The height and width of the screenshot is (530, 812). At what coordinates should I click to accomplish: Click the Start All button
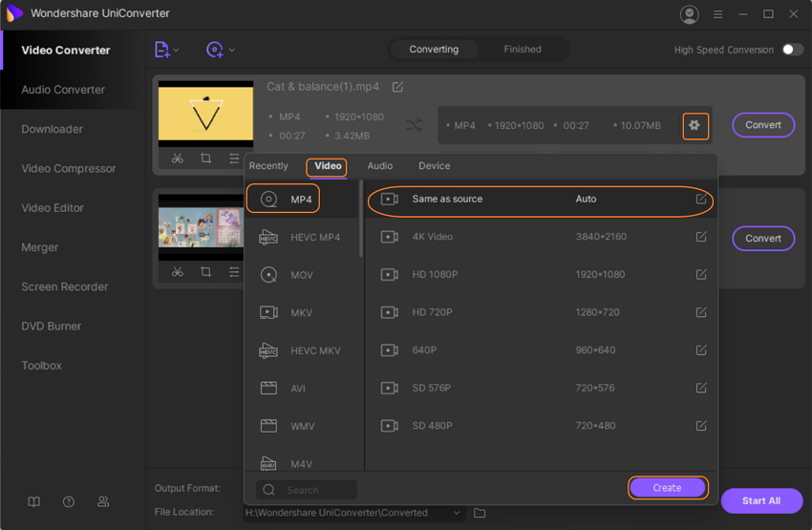tap(761, 500)
